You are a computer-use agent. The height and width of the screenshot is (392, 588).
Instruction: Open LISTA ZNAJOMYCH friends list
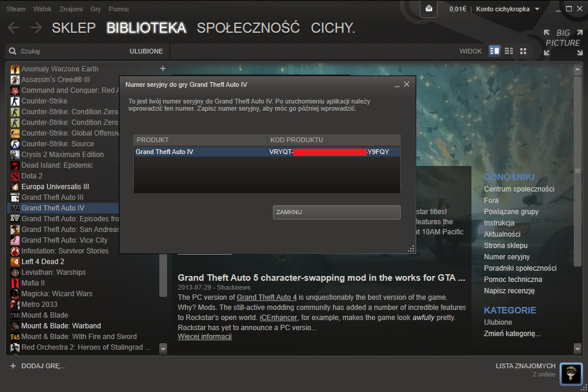[x=526, y=366]
